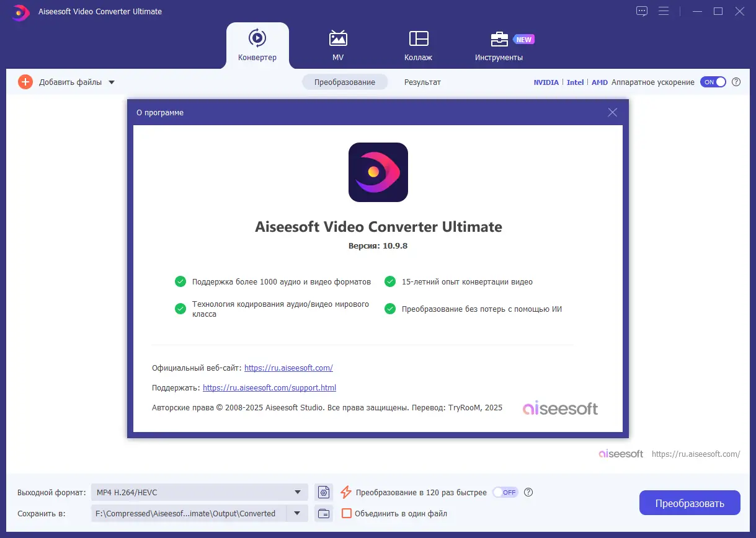Open the output format settings icon
The image size is (756, 538).
click(x=323, y=492)
